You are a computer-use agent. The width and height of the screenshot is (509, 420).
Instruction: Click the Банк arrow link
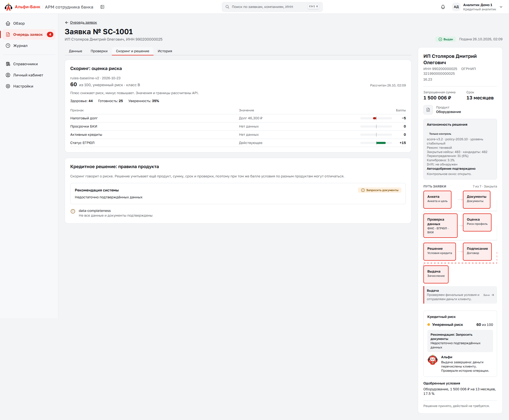pos(489,295)
